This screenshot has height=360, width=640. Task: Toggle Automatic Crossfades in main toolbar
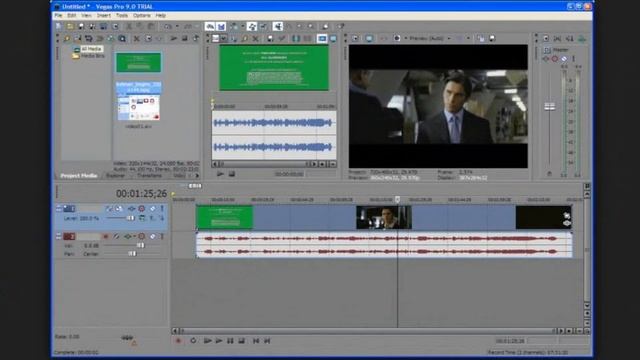221,27
